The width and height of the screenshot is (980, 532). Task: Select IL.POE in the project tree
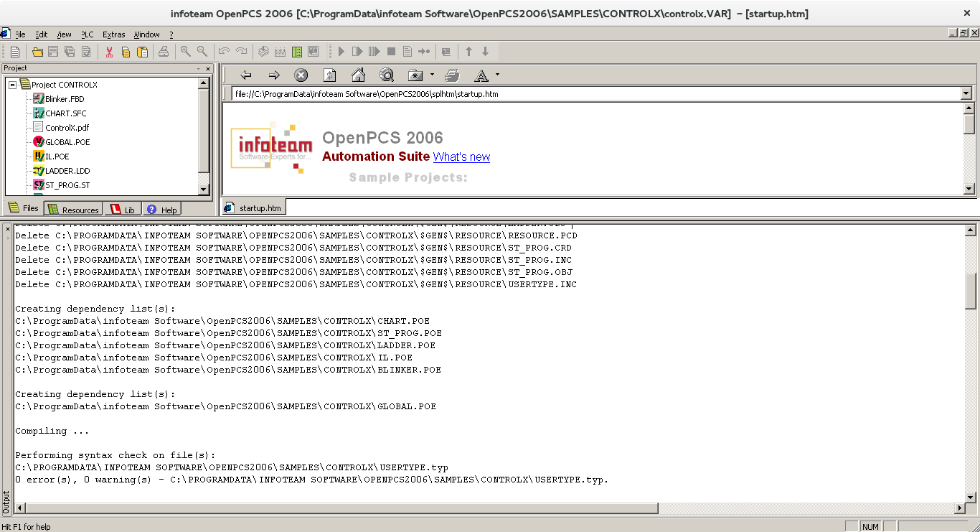(57, 157)
